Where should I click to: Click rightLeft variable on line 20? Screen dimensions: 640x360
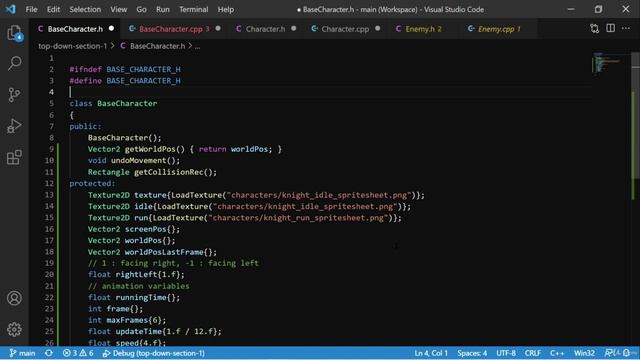[x=136, y=274]
